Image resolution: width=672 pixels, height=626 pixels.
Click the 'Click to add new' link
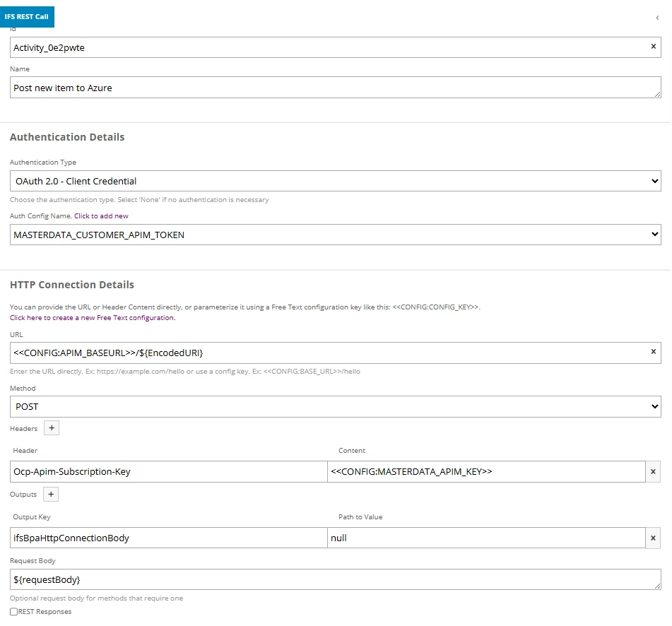pos(101,216)
